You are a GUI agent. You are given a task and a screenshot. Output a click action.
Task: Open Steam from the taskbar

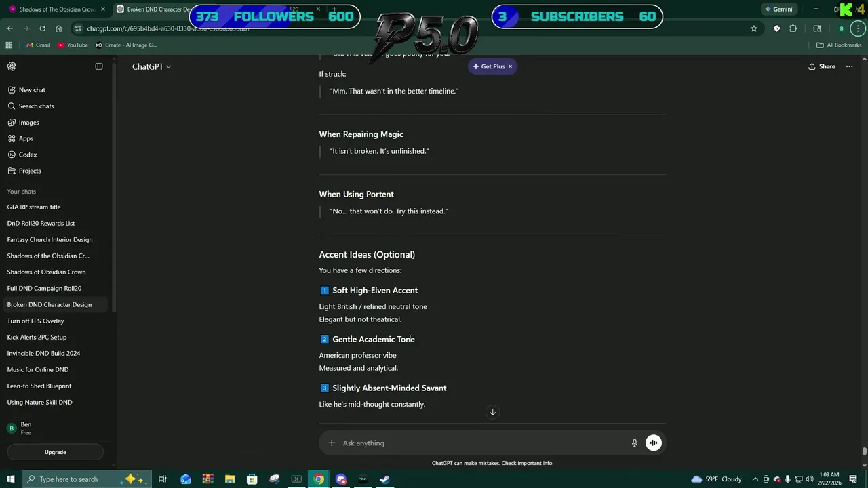[x=384, y=479]
